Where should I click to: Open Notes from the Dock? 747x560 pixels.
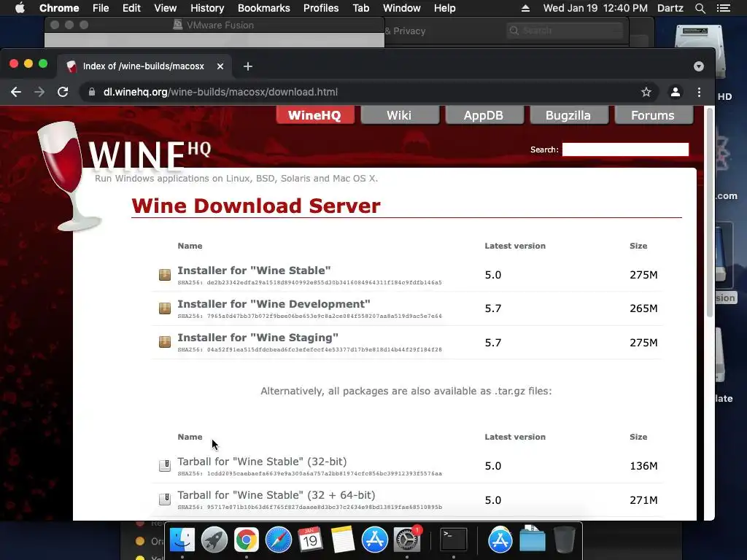[x=343, y=540]
